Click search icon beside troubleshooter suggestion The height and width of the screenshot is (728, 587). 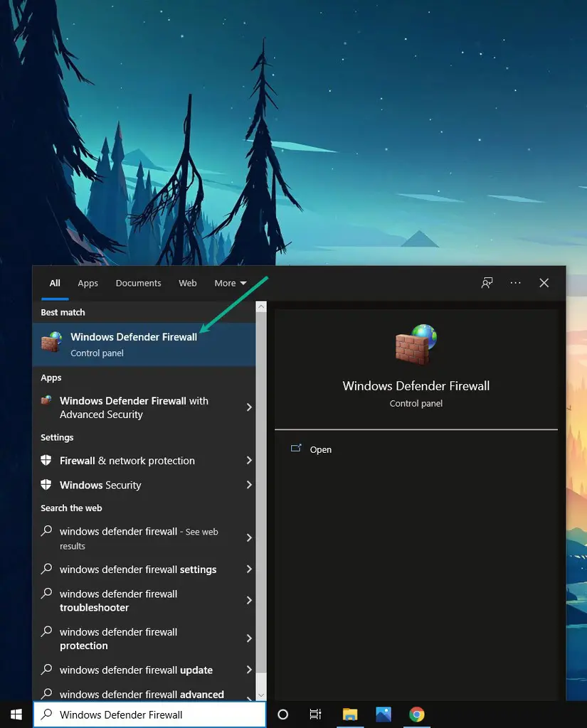[46, 593]
